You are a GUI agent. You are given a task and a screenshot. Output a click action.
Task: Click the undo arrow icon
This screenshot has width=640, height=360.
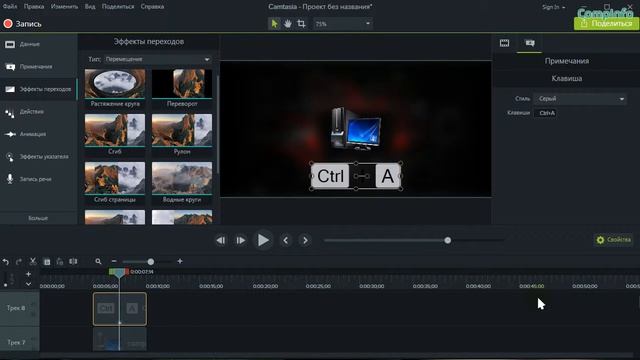6,262
